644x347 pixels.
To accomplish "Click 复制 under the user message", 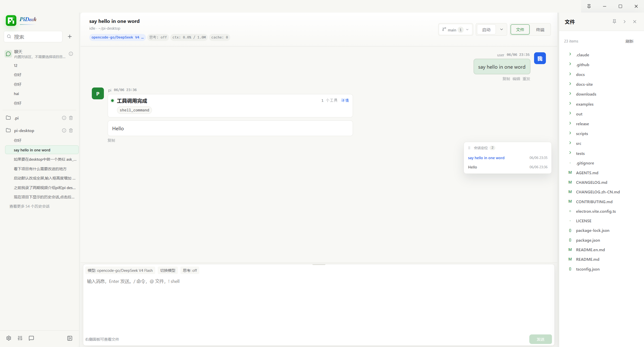I will [506, 79].
